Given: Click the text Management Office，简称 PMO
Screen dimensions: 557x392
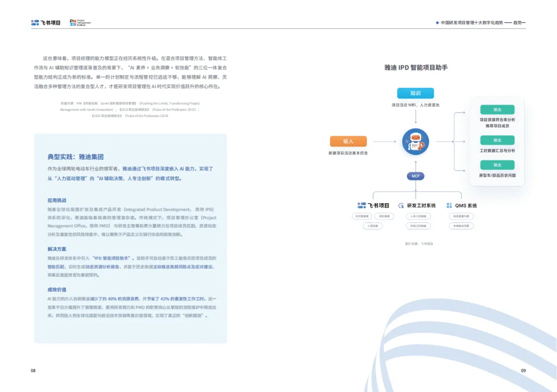Looking at the screenshot, I should point(78,226).
